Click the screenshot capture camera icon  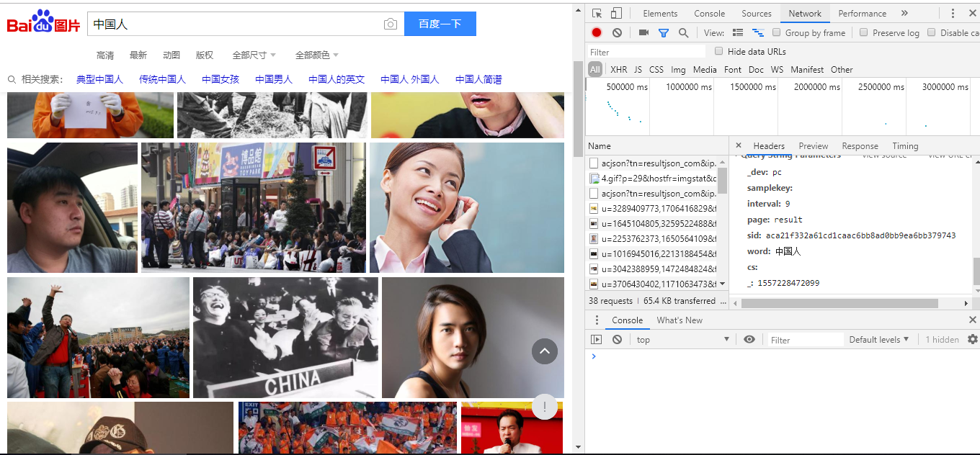coord(644,32)
